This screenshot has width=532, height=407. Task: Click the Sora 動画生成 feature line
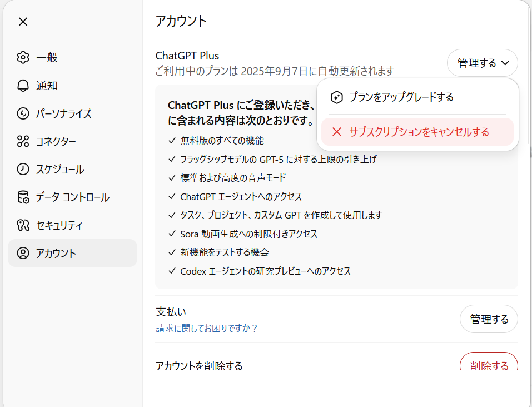coord(248,234)
